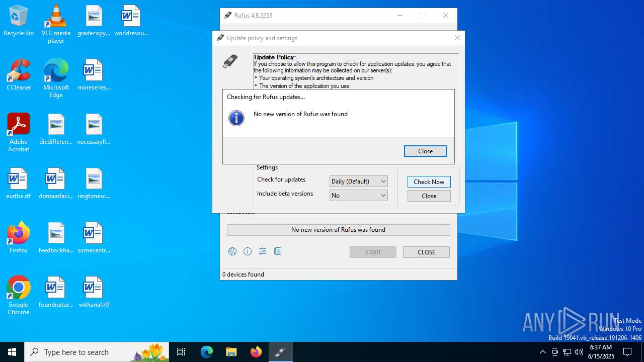Select the somecentr document file
This screenshot has width=644, height=362.
click(x=94, y=238)
